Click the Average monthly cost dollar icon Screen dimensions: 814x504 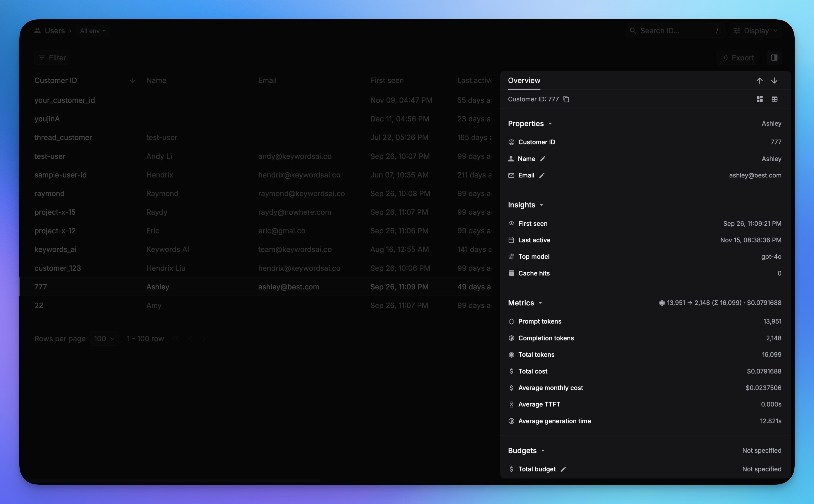(511, 388)
